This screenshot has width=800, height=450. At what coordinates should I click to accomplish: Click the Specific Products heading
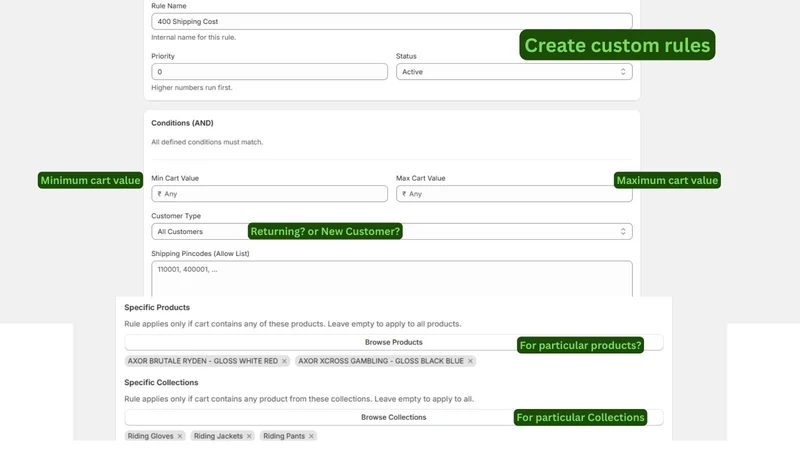157,307
